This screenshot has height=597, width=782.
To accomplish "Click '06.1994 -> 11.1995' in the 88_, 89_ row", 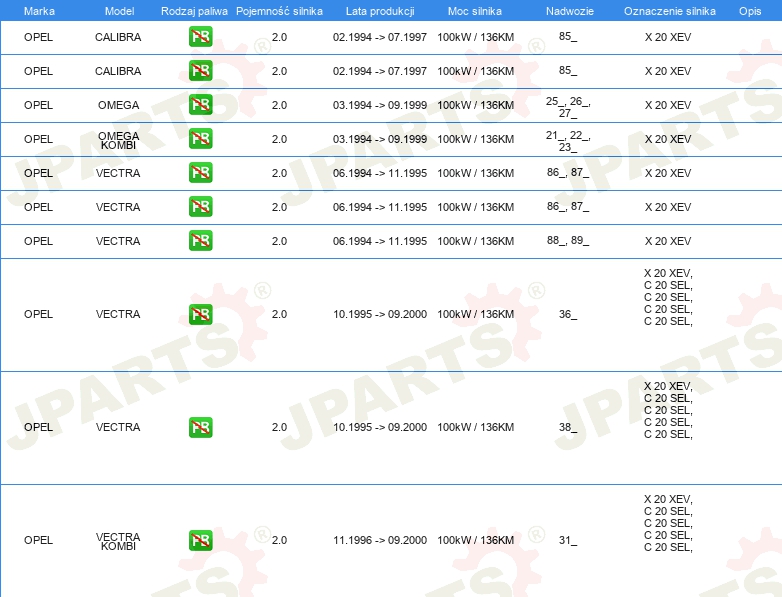I will click(x=380, y=241).
